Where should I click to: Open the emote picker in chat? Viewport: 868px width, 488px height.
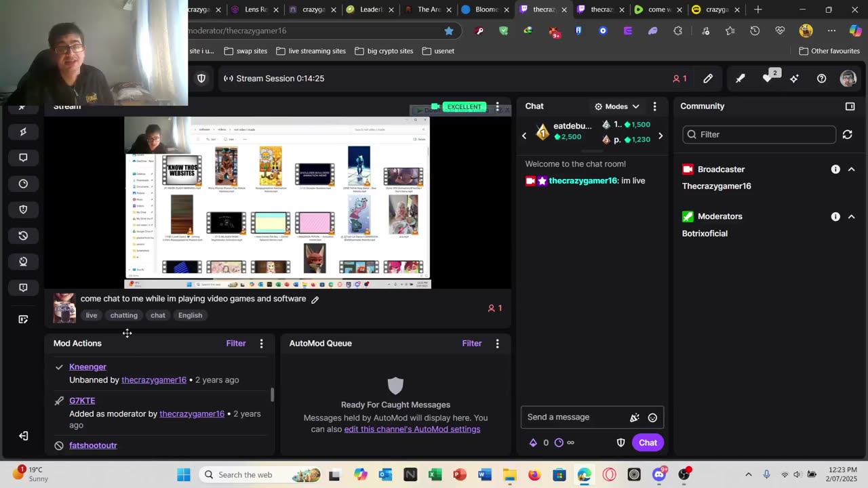[x=652, y=418]
